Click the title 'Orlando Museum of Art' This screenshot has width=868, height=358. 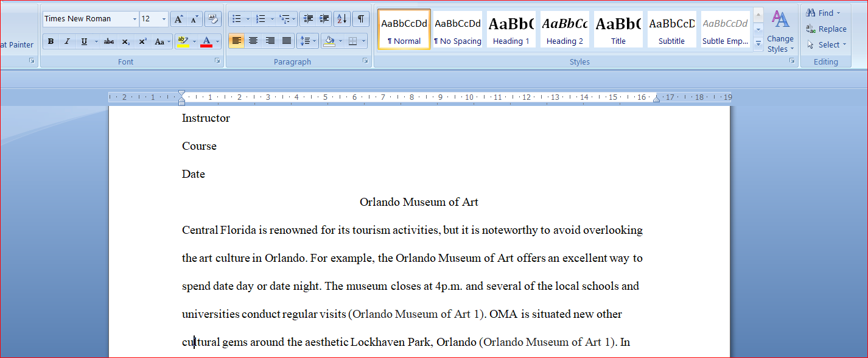click(x=419, y=202)
